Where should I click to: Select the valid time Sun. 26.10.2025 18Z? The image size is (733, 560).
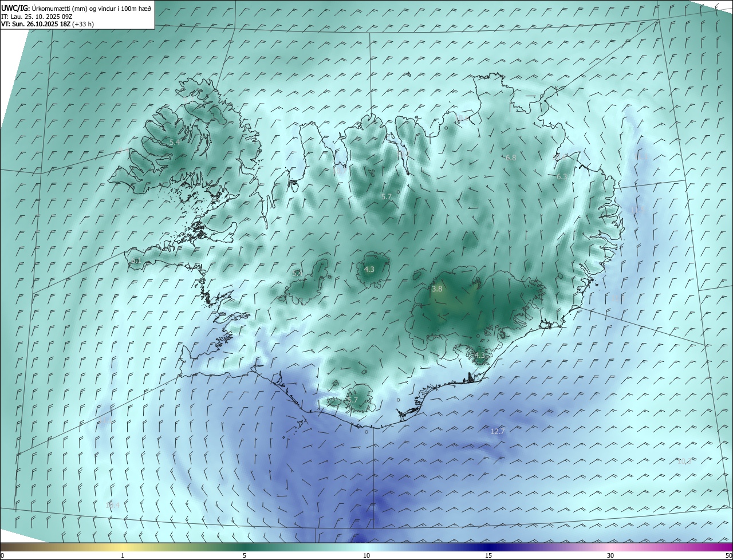(x=41, y=24)
